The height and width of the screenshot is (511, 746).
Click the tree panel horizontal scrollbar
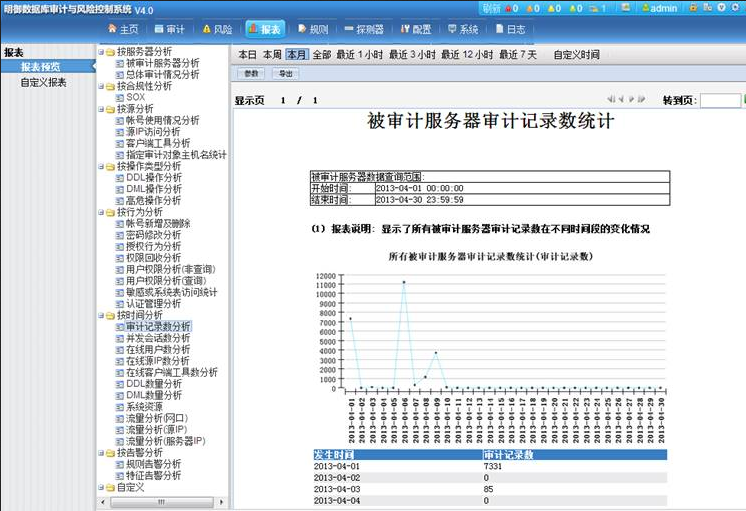[x=162, y=502]
